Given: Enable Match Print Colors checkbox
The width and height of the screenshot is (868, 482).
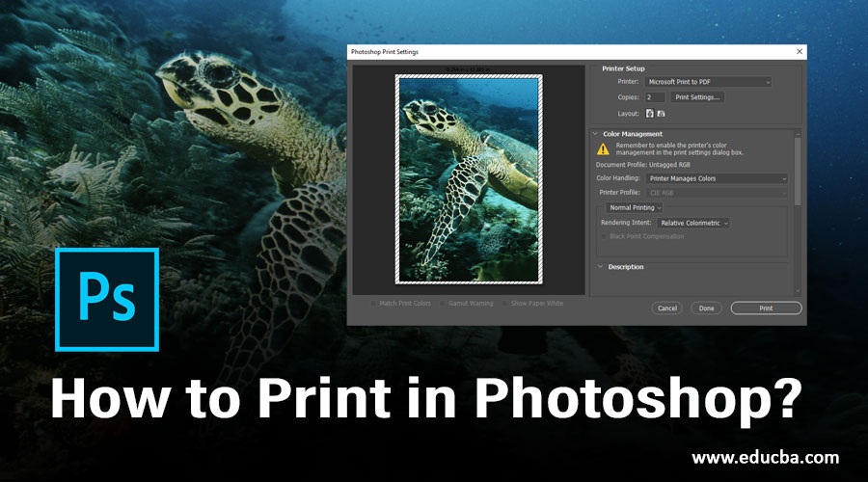Looking at the screenshot, I should [x=373, y=304].
